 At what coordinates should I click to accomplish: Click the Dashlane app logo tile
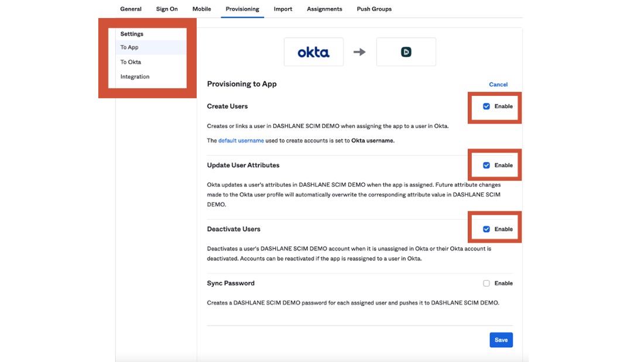[x=406, y=52]
